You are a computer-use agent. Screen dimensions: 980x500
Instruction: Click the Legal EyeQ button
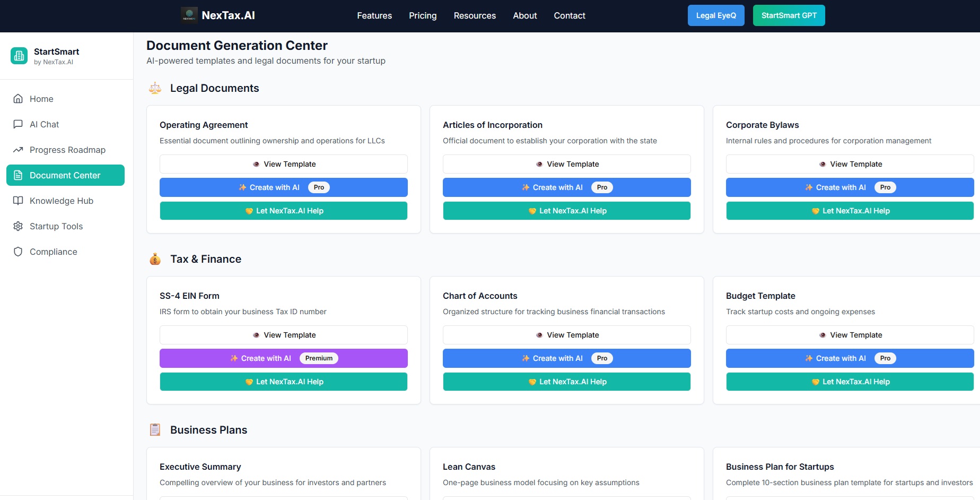716,15
